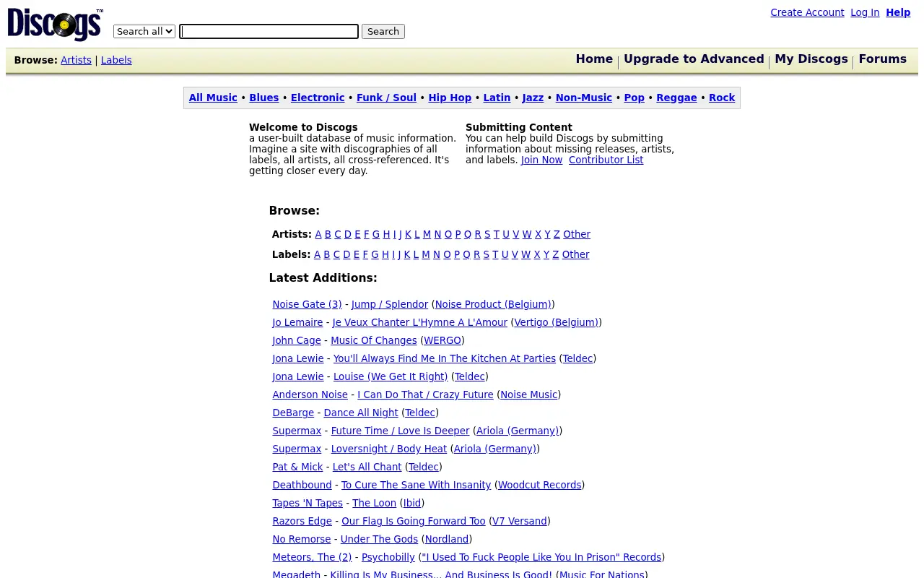The width and height of the screenshot is (924, 578).
Task: Open artist Anderson Noise
Action: coord(310,394)
